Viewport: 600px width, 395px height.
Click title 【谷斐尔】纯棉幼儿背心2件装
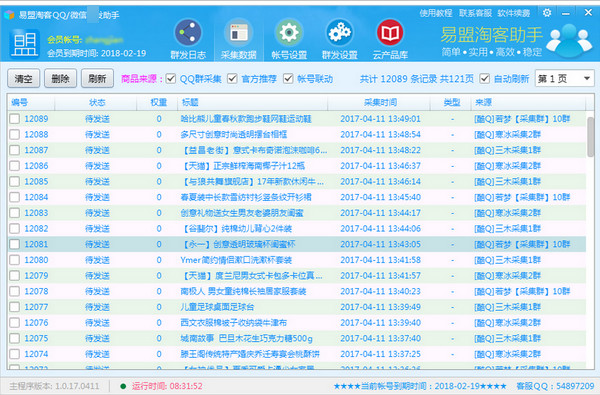[x=237, y=229]
